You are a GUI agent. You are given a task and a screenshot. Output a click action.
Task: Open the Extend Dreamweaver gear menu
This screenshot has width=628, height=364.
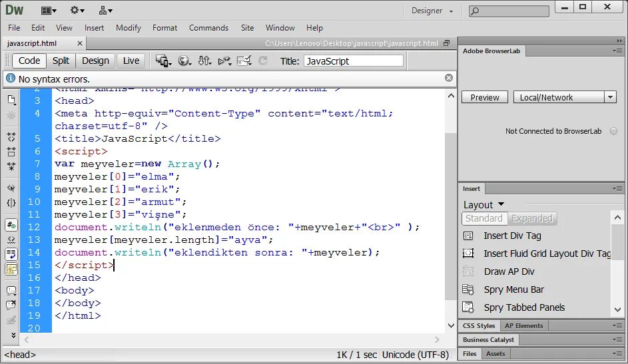click(77, 11)
